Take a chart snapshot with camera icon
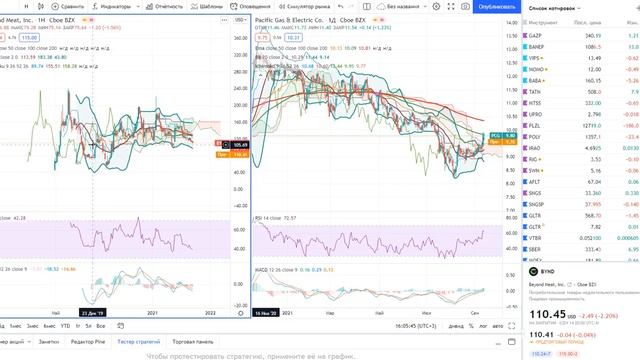Screen dimensions: 640x360 pos(465,7)
